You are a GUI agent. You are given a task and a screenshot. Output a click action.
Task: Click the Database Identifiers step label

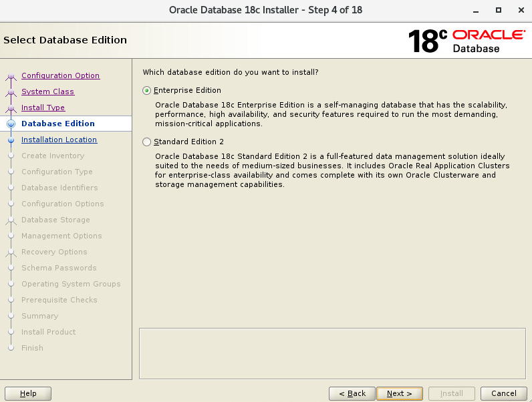(59, 188)
